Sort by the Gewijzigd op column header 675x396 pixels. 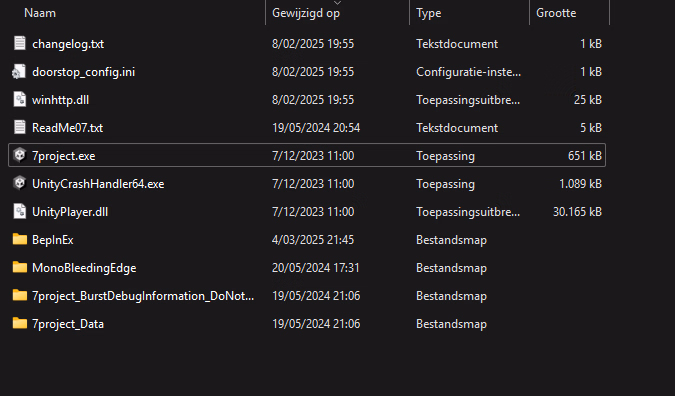pyautogui.click(x=306, y=13)
